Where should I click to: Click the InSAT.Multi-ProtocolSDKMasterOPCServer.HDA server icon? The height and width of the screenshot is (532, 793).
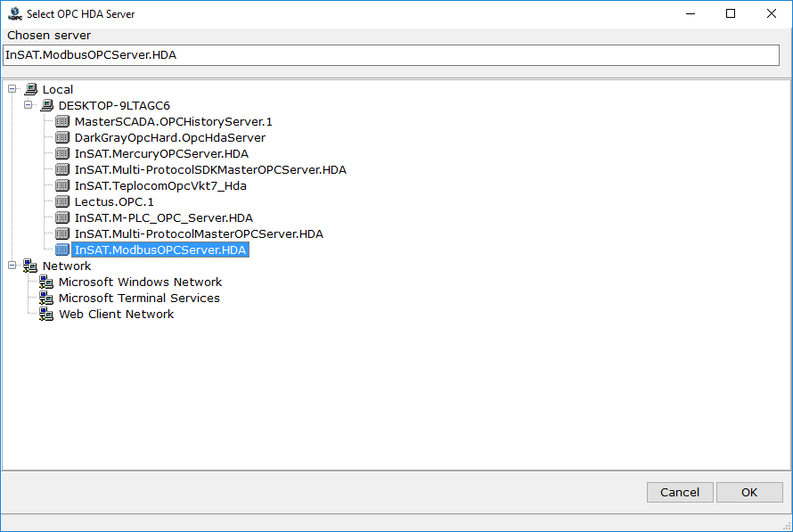(62, 170)
